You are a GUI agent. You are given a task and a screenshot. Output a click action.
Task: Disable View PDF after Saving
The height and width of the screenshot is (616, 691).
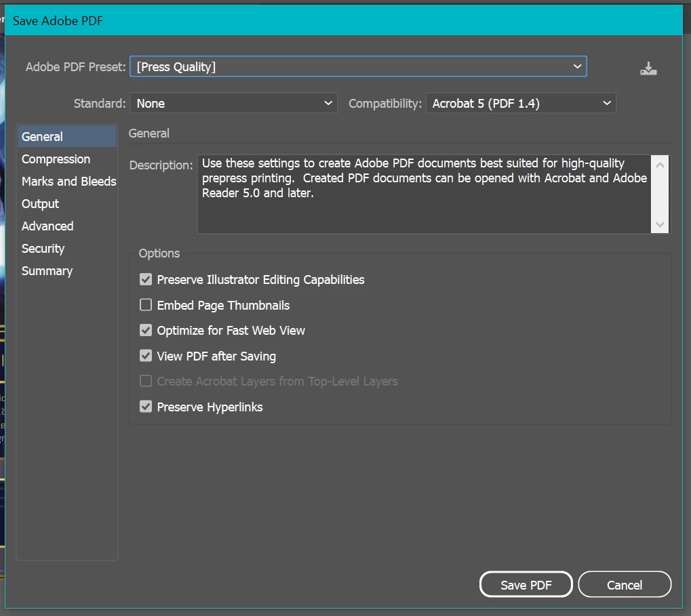pos(146,356)
